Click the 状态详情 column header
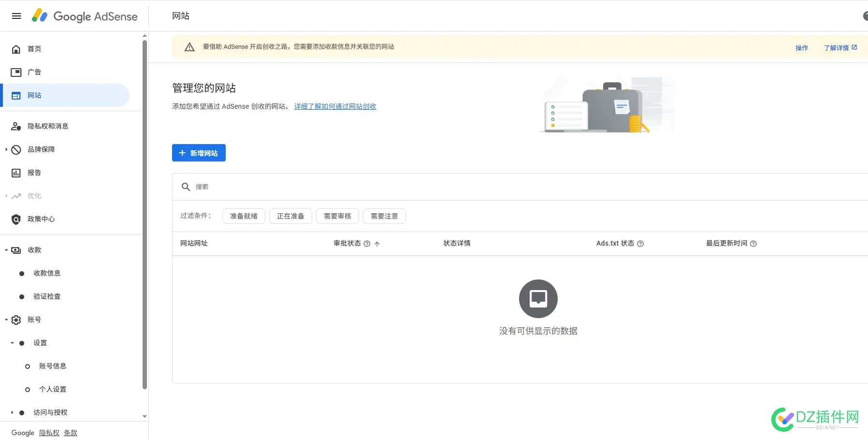The width and height of the screenshot is (868, 439). pyautogui.click(x=457, y=243)
